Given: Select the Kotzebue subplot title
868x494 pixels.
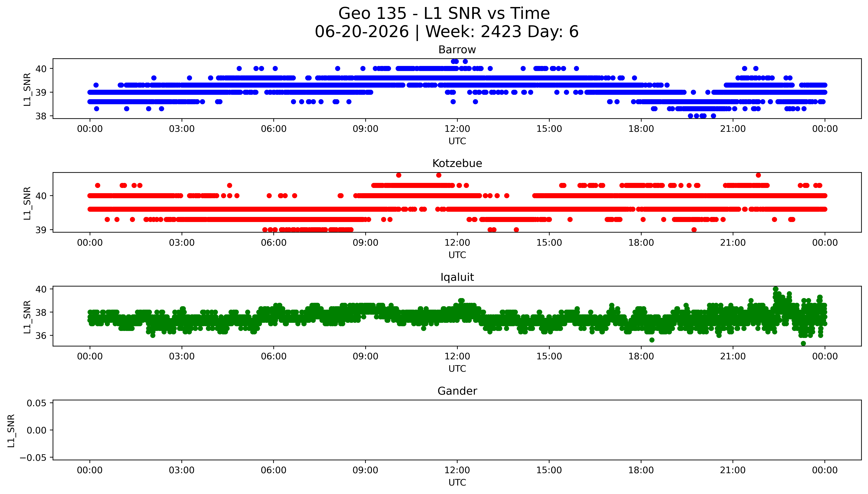Looking at the screenshot, I should pos(457,163).
